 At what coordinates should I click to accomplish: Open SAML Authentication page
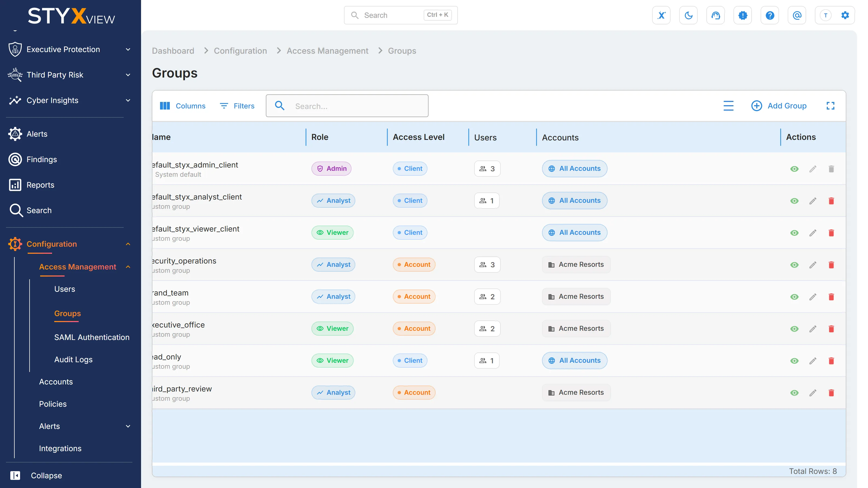(92, 337)
